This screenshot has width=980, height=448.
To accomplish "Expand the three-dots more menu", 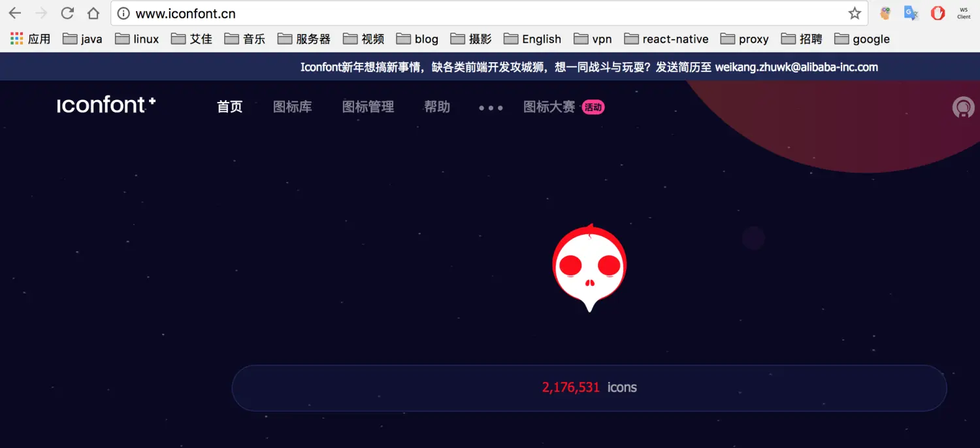I will [x=491, y=108].
